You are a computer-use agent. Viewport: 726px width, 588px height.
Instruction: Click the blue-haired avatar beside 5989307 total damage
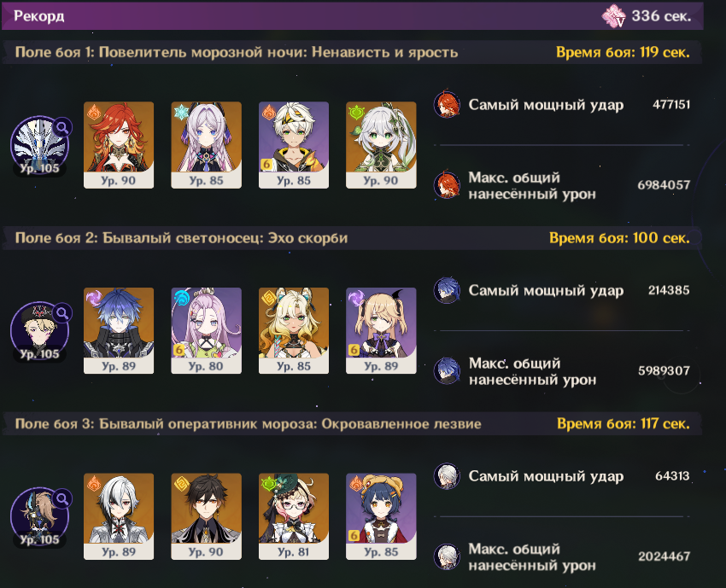coord(447,370)
